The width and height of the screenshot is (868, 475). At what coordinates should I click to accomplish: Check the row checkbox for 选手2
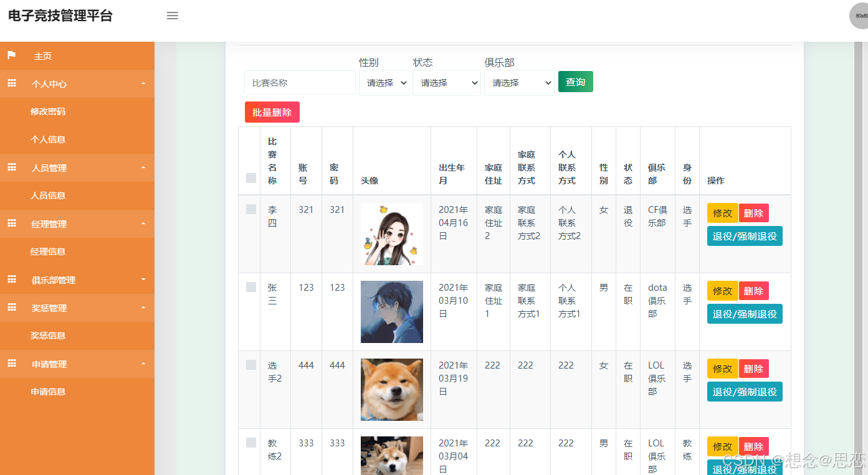[x=251, y=365]
